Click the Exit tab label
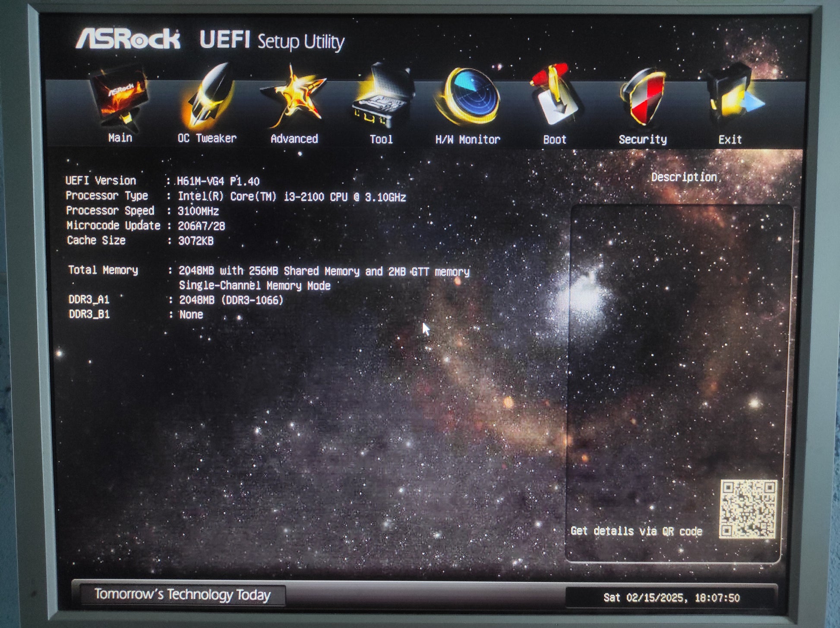840x628 pixels. tap(730, 140)
